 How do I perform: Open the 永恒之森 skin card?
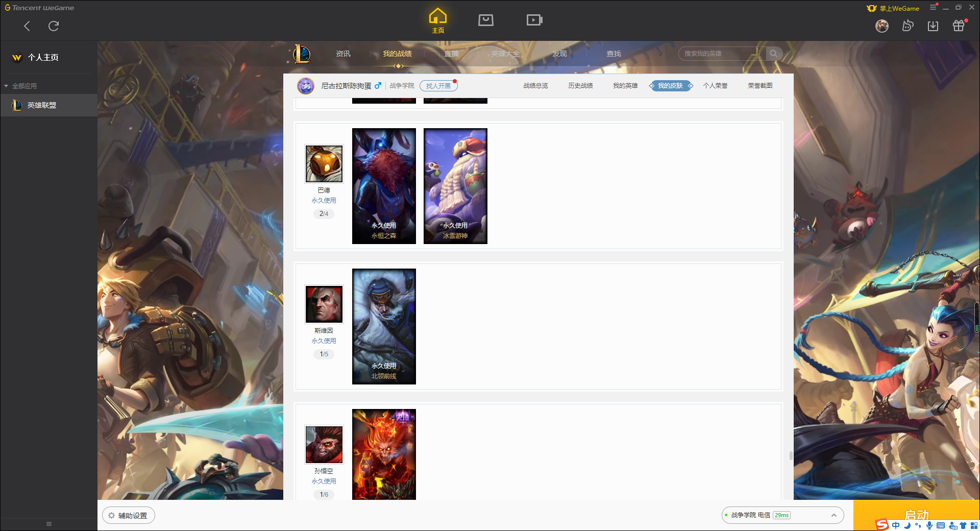pos(384,186)
